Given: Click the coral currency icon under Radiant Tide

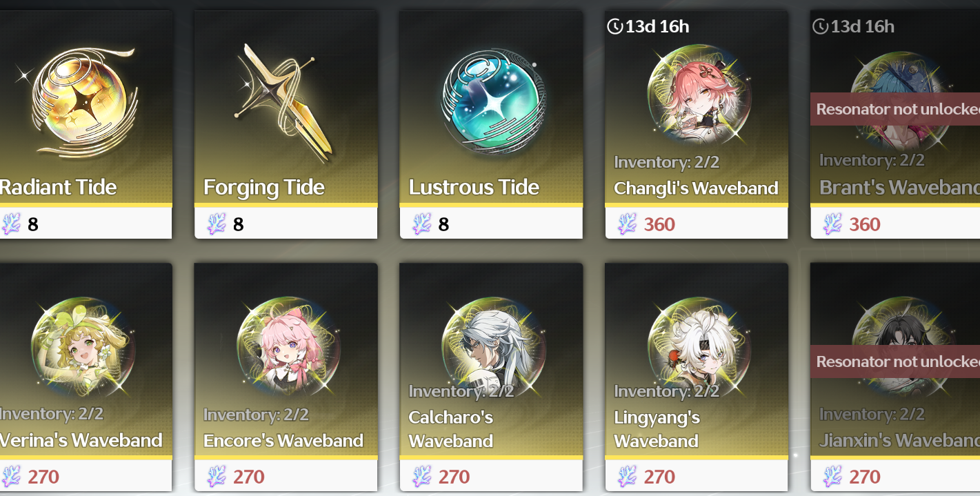Looking at the screenshot, I should point(11,224).
